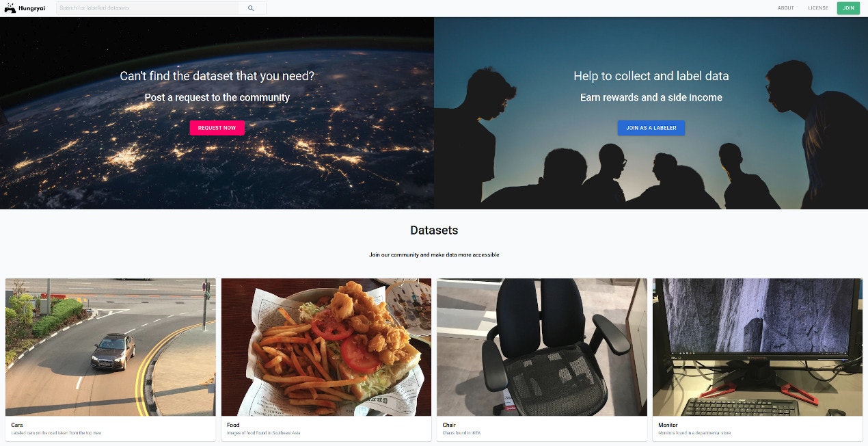Click the Monitor dataset title
Viewport: 868px width, 446px height.
click(668, 425)
